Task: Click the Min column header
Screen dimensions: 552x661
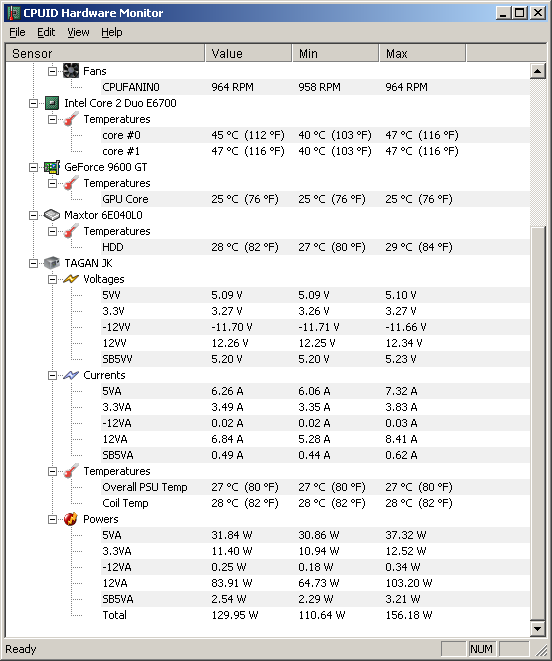Action: point(336,54)
